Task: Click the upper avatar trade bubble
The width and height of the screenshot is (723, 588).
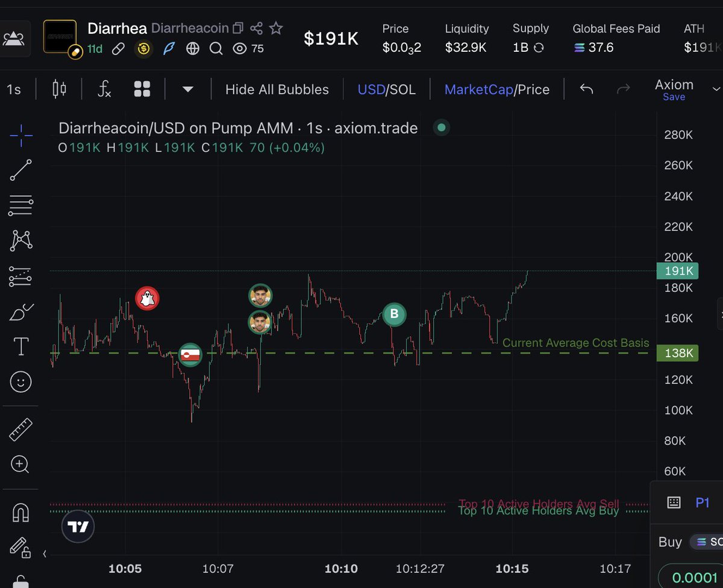Action: pos(260,296)
